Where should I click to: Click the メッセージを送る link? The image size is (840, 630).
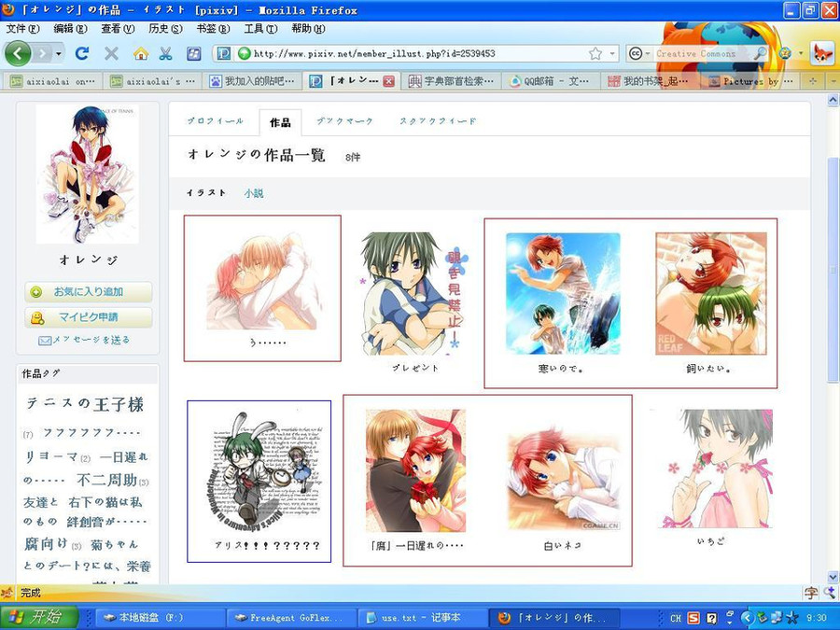coord(84,340)
